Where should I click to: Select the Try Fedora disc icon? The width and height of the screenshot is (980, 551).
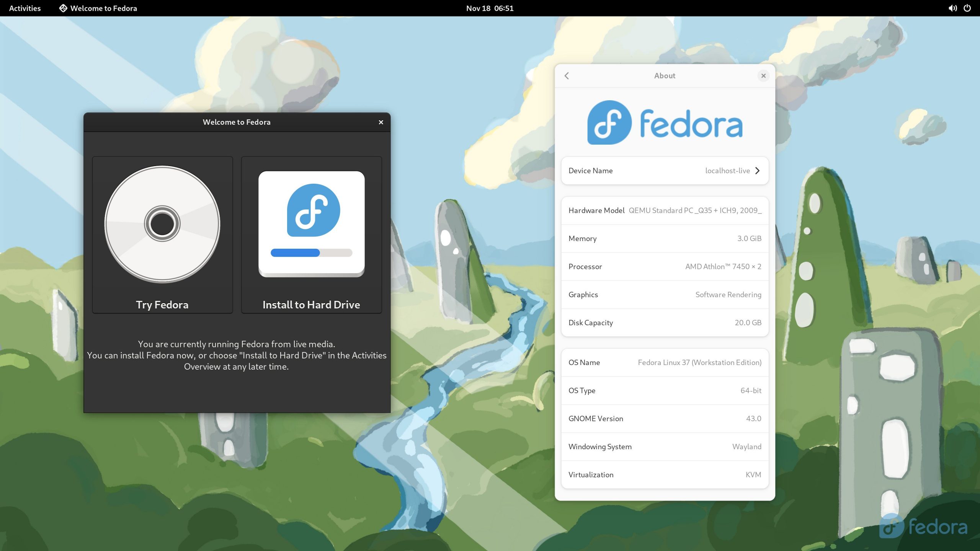coord(162,223)
